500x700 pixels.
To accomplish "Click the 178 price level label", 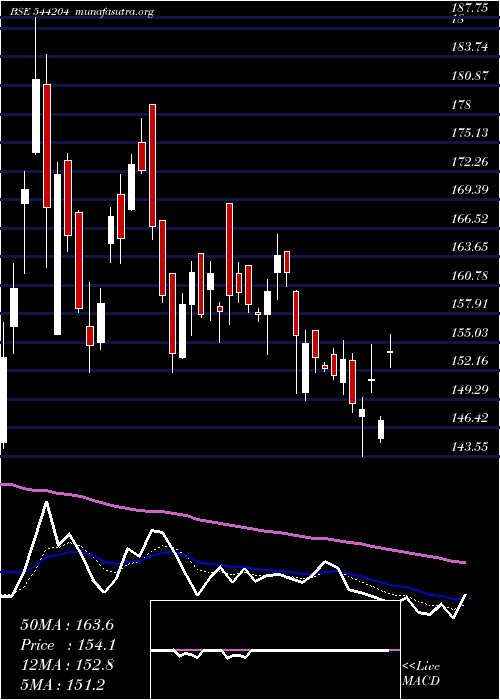I will (x=461, y=104).
